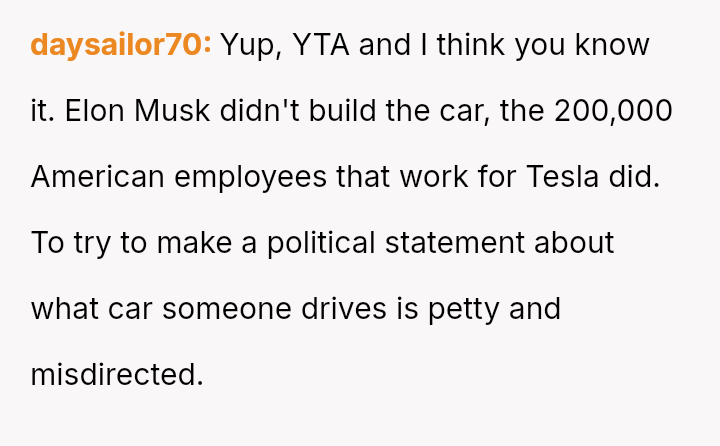The width and height of the screenshot is (720, 446).
Task: Click the word "American" in the comment
Action: pyautogui.click(x=97, y=177)
